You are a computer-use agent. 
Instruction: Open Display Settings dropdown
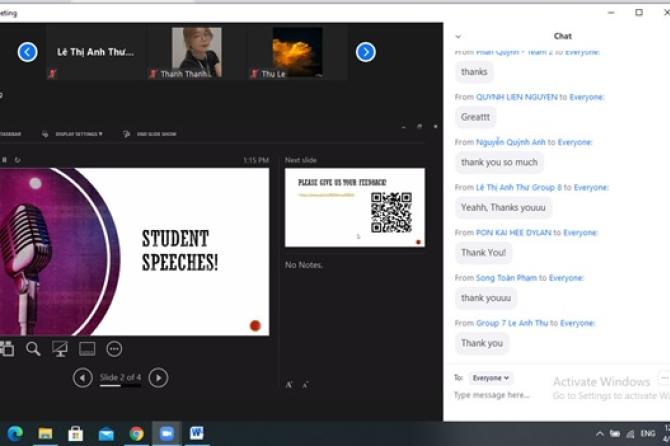77,133
